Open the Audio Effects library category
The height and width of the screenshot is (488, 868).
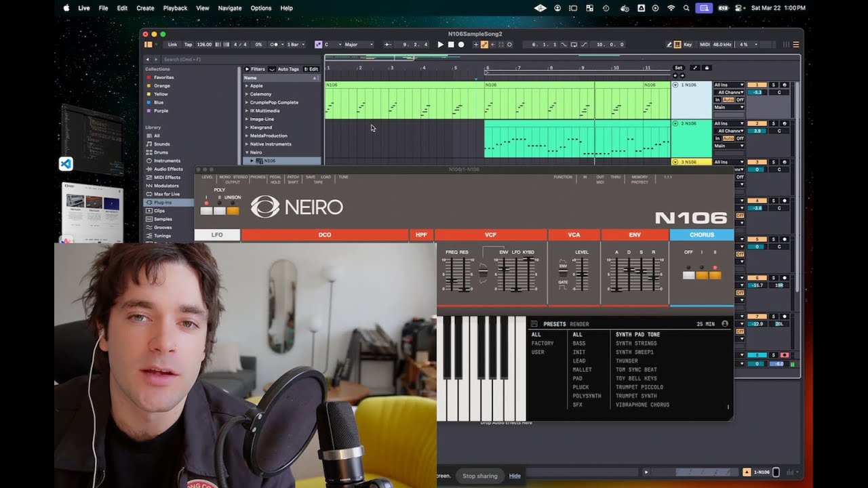coord(168,169)
